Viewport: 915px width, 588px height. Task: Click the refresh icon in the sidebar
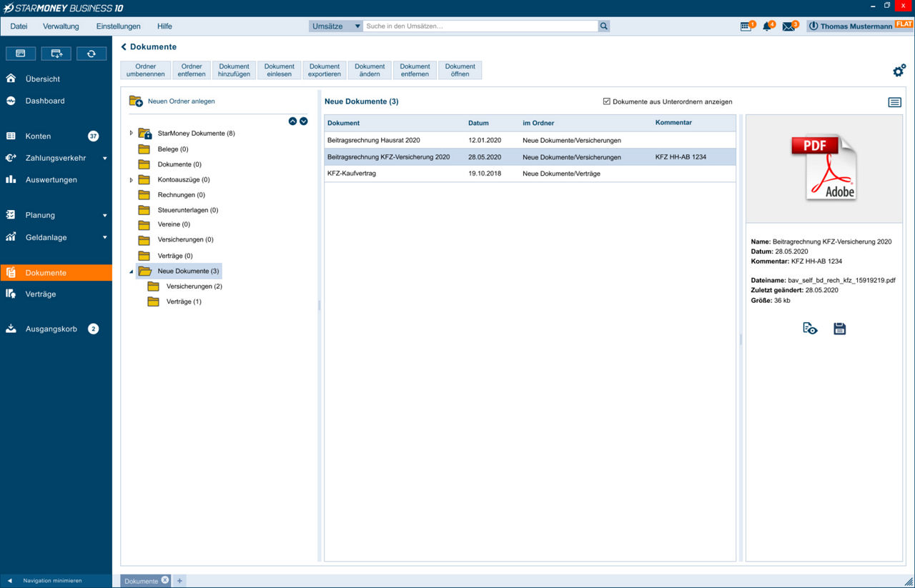tap(91, 54)
